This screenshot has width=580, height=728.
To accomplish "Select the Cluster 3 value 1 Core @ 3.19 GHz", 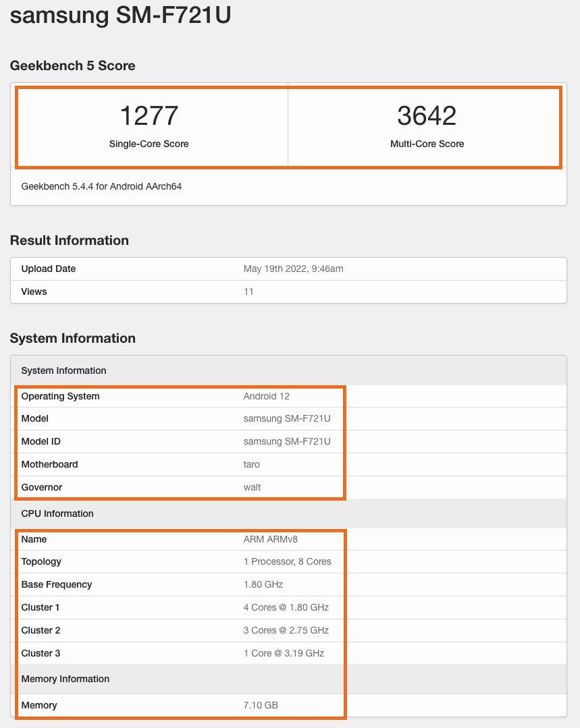I will (284, 653).
